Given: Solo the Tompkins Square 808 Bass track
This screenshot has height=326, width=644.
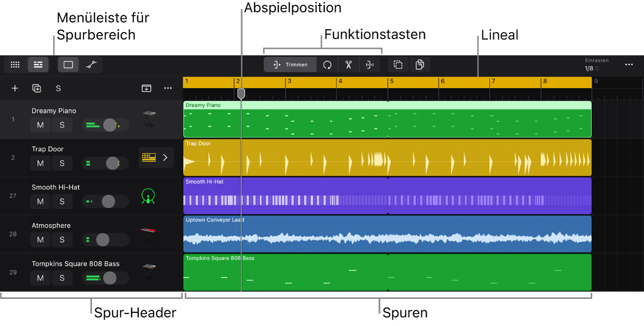Looking at the screenshot, I should click(62, 278).
